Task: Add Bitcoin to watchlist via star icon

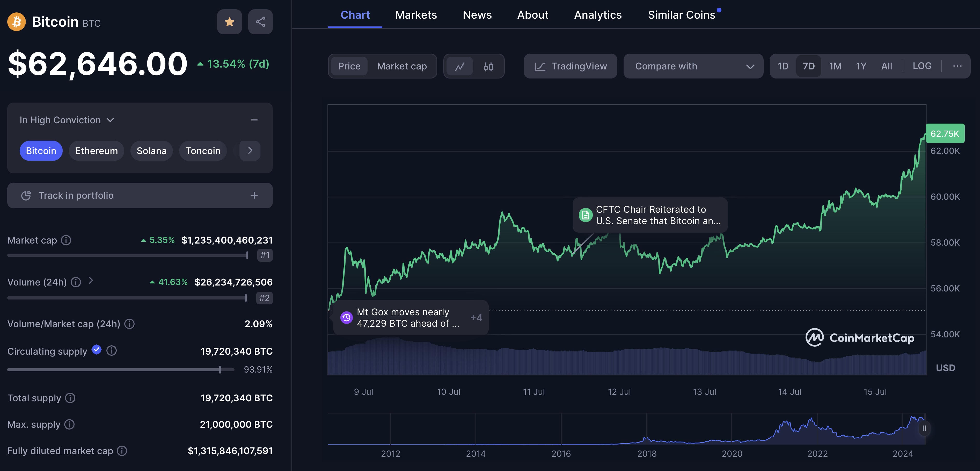Action: pos(229,22)
